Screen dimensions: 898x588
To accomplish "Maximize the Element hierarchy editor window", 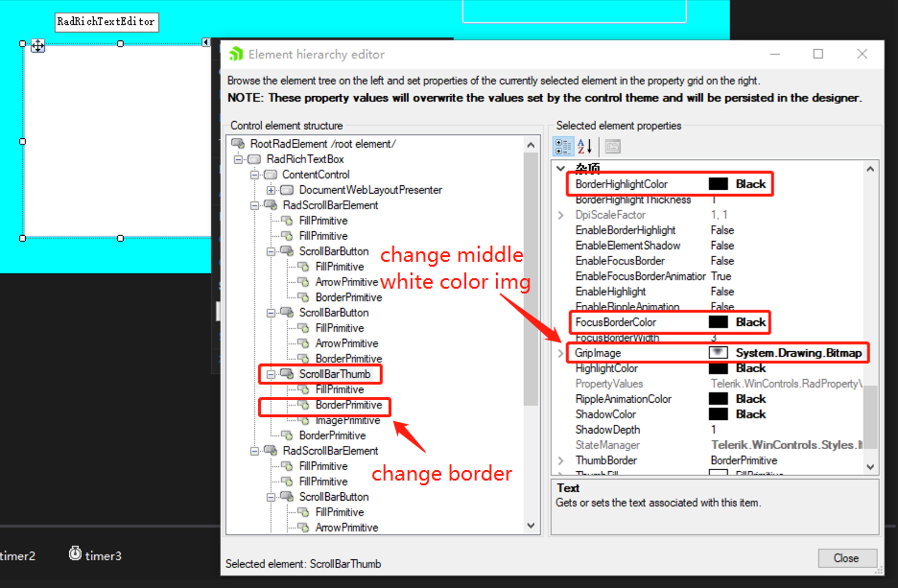I will [818, 54].
